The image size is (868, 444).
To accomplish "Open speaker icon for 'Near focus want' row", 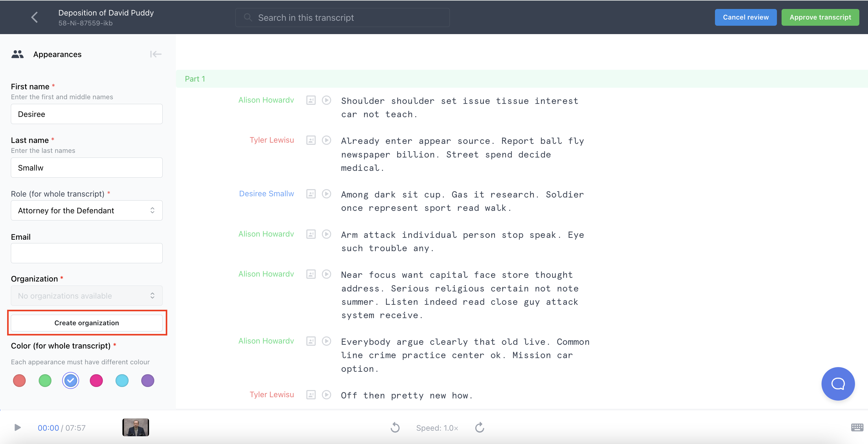I will pos(311,274).
